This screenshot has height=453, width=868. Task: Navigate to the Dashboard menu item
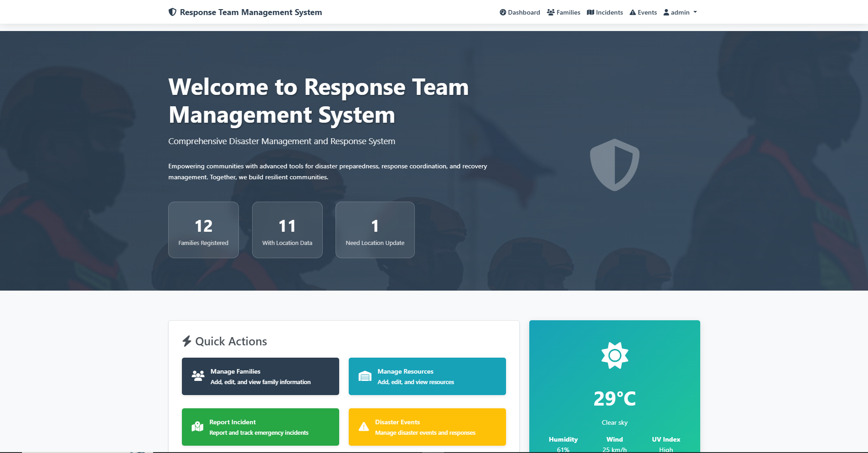[x=519, y=12]
